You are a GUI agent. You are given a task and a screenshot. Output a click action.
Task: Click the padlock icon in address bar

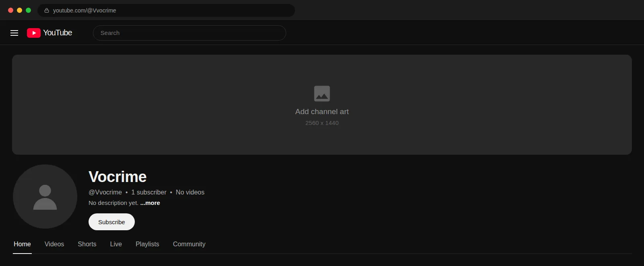click(47, 10)
